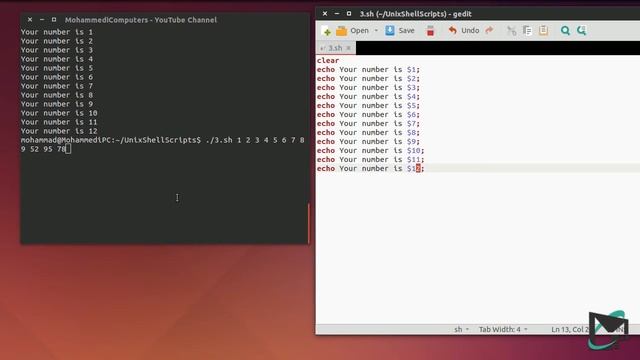Screen dimensions: 640x360
Task: Click the line echo Your number is $9;
Action: pos(368,141)
